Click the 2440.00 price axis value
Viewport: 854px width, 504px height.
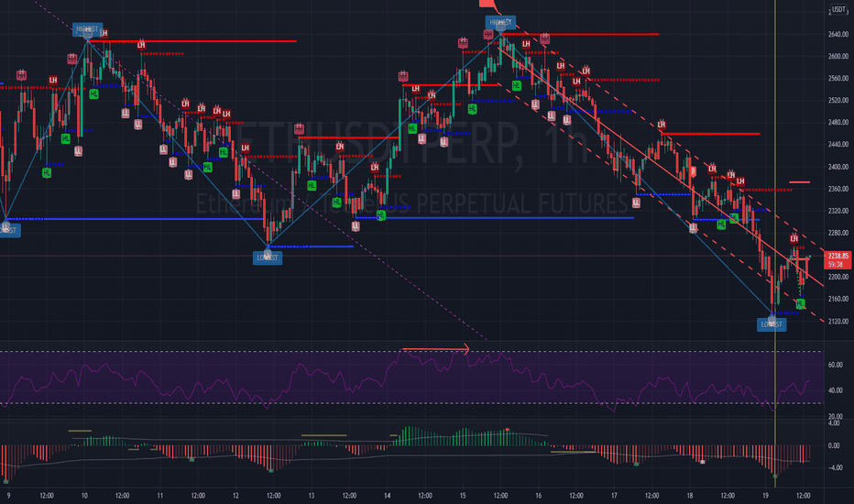(x=838, y=145)
